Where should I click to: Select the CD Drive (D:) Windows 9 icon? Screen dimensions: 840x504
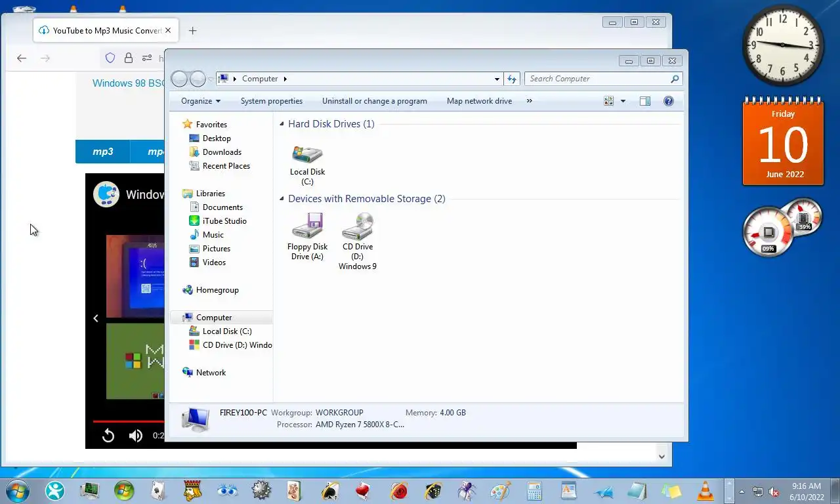tap(358, 241)
